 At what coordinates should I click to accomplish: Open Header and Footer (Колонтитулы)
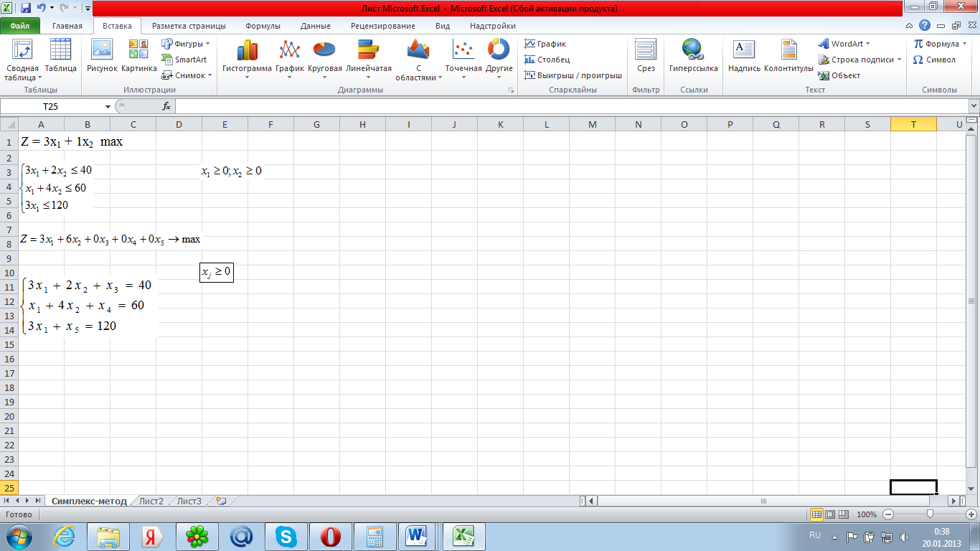(788, 57)
